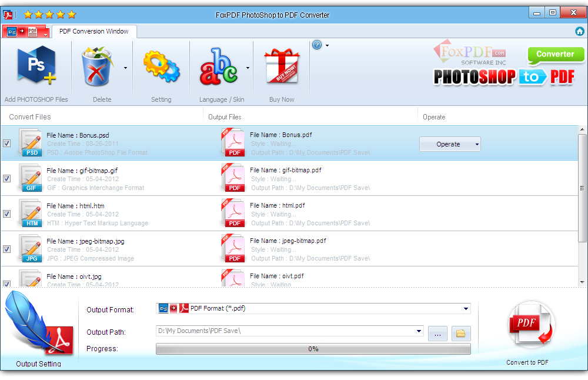Viewport: 588px width, 380px height.
Task: Click the 0% progress bar
Action: click(x=313, y=349)
